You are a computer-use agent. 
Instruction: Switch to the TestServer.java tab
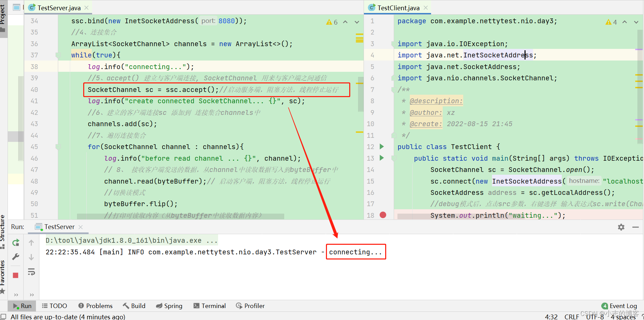click(x=59, y=8)
